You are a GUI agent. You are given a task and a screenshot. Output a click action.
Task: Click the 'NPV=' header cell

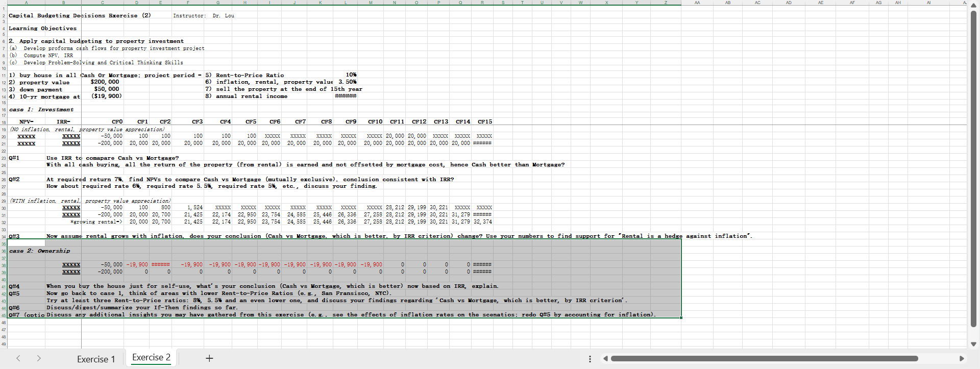26,121
